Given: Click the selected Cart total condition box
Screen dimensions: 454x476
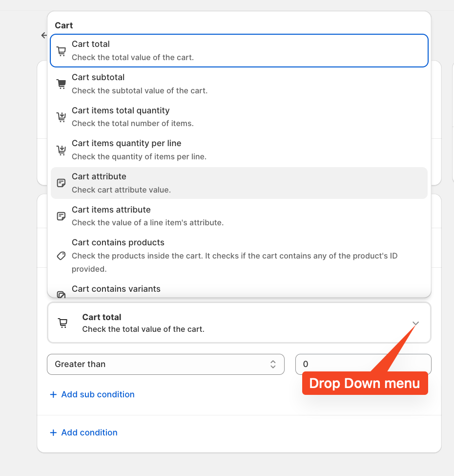Looking at the screenshot, I should pyautogui.click(x=239, y=323).
